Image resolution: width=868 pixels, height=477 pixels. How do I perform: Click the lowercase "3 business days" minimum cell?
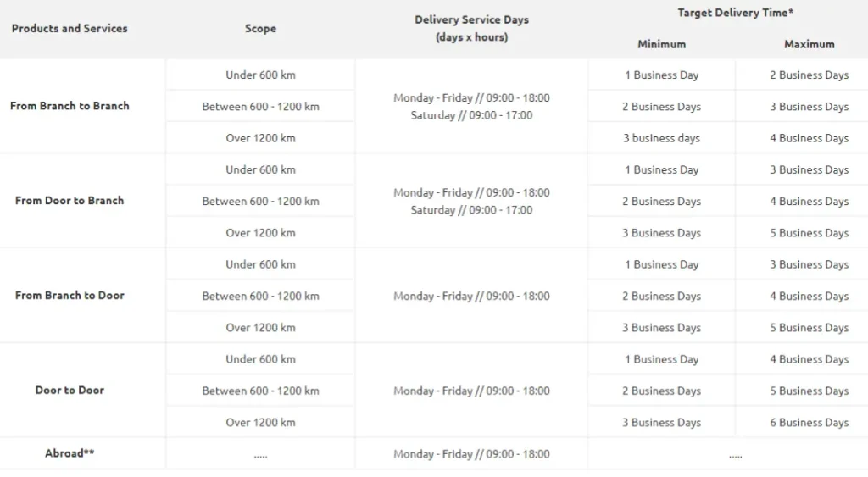tap(661, 138)
